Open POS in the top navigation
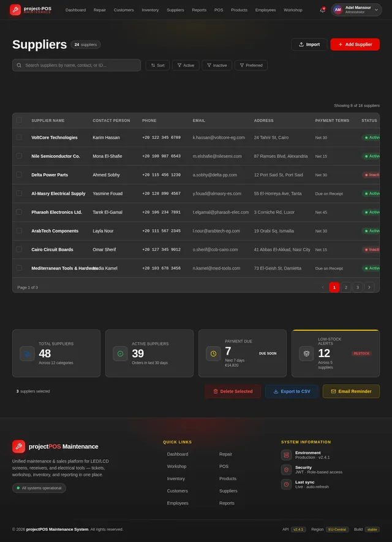This screenshot has width=392, height=542. pos(219,10)
